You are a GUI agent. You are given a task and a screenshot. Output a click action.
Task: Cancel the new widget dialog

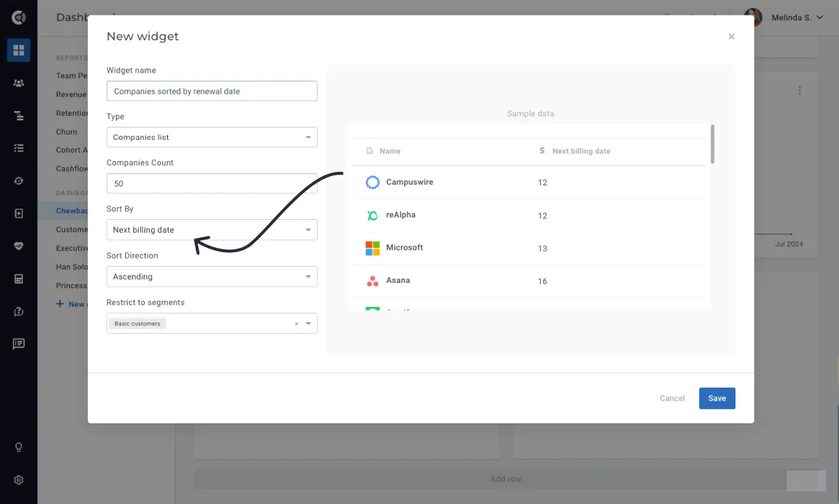pyautogui.click(x=672, y=399)
